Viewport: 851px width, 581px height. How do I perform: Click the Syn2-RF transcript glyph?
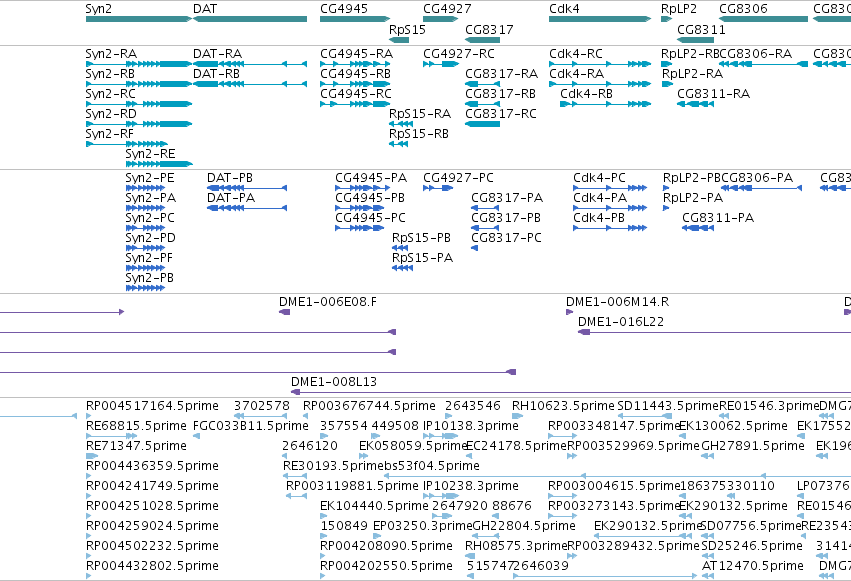click(x=126, y=144)
